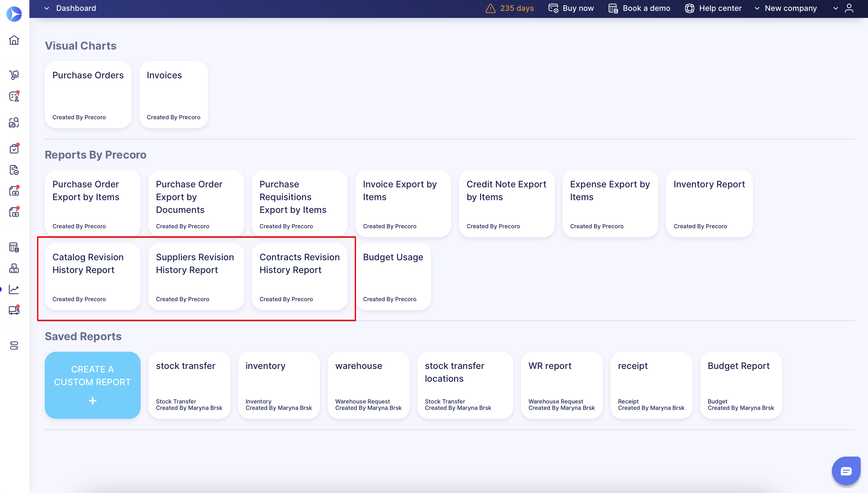Open Contracts Revision History Report
Viewport: 868px width, 493px height.
pyautogui.click(x=299, y=276)
